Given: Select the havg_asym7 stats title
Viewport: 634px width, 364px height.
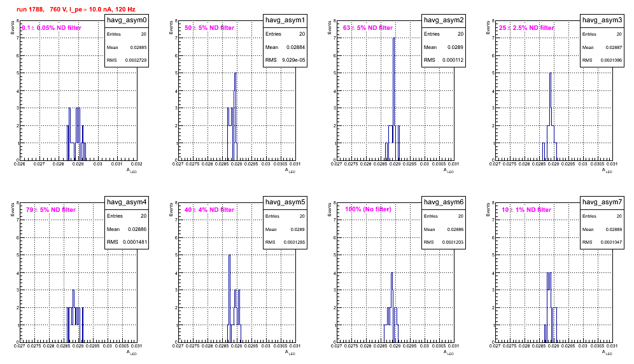Looking at the screenshot, I should (602, 202).
